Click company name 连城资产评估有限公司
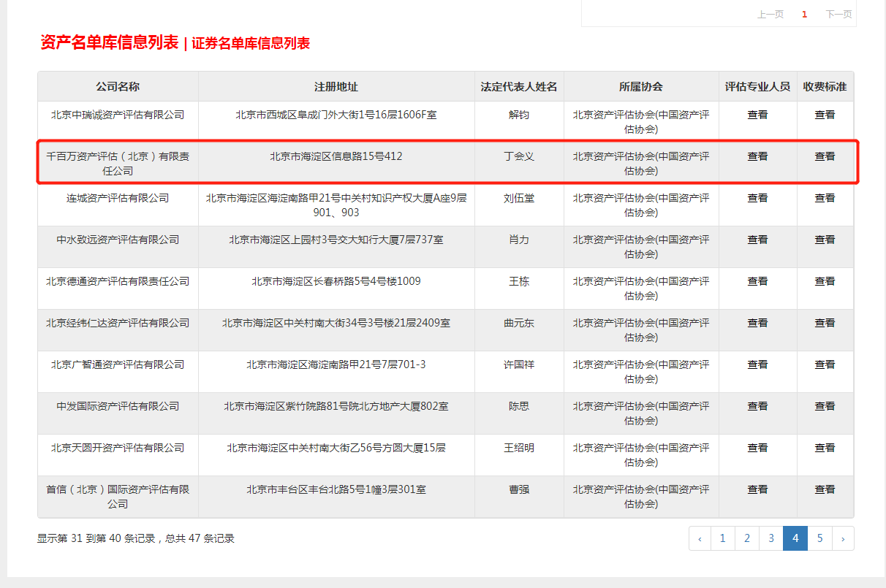886x588 pixels. 118,198
